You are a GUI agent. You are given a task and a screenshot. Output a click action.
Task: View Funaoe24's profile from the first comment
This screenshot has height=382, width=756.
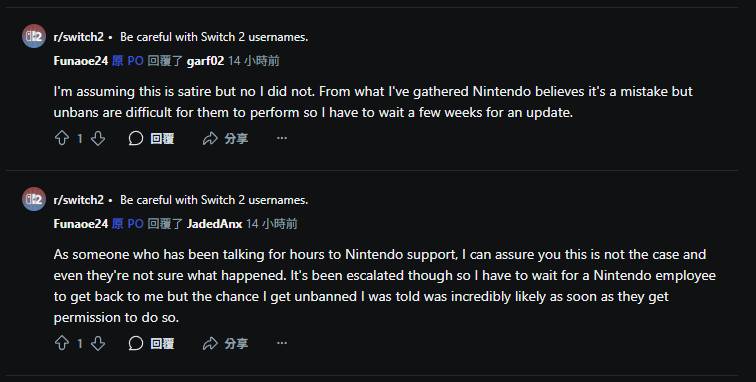point(81,61)
